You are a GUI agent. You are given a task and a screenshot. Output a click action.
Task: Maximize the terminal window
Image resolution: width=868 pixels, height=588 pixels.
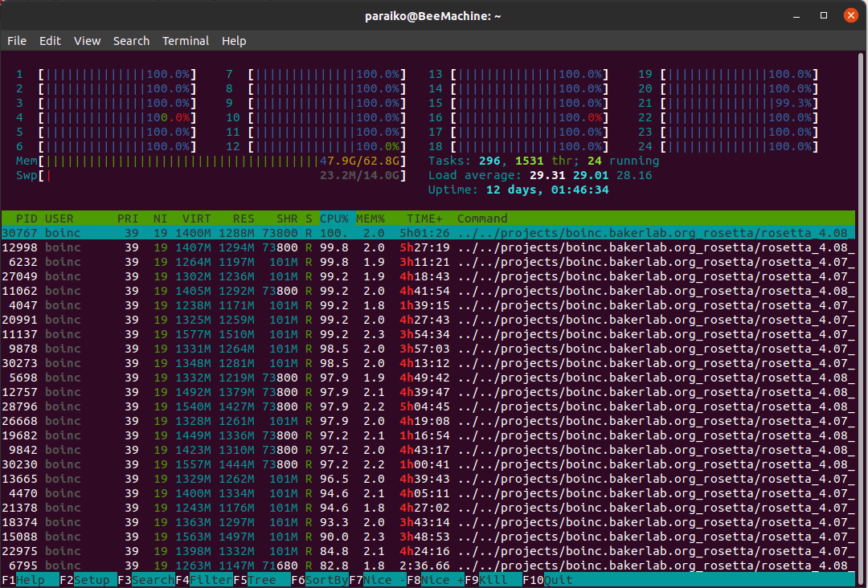pyautogui.click(x=824, y=15)
